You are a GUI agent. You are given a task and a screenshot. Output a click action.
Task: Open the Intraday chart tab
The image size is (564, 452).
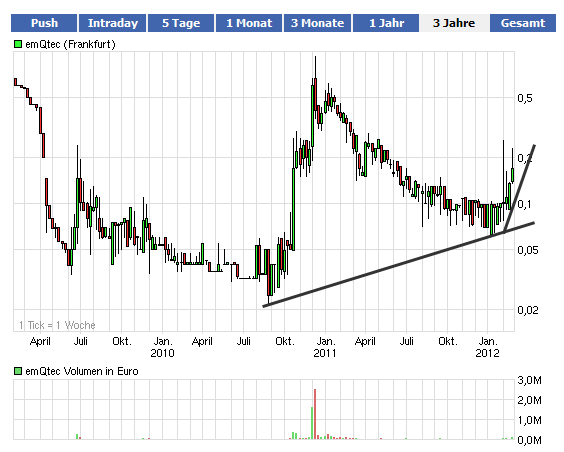click(113, 23)
